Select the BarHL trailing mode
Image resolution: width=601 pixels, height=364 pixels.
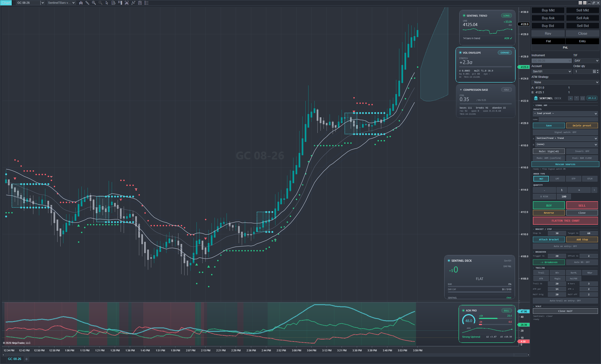point(574,273)
